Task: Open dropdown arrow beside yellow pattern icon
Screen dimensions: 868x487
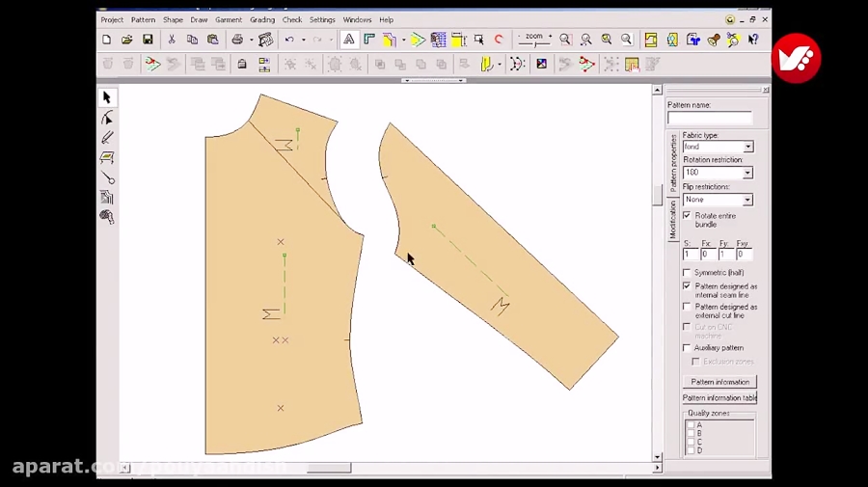Action: (403, 40)
